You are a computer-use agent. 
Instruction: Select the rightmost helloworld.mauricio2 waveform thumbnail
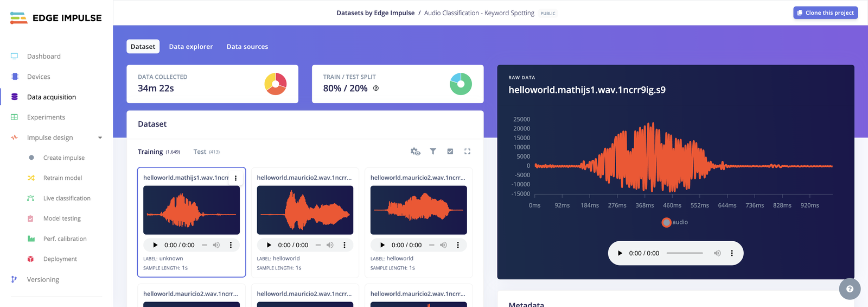(x=419, y=210)
